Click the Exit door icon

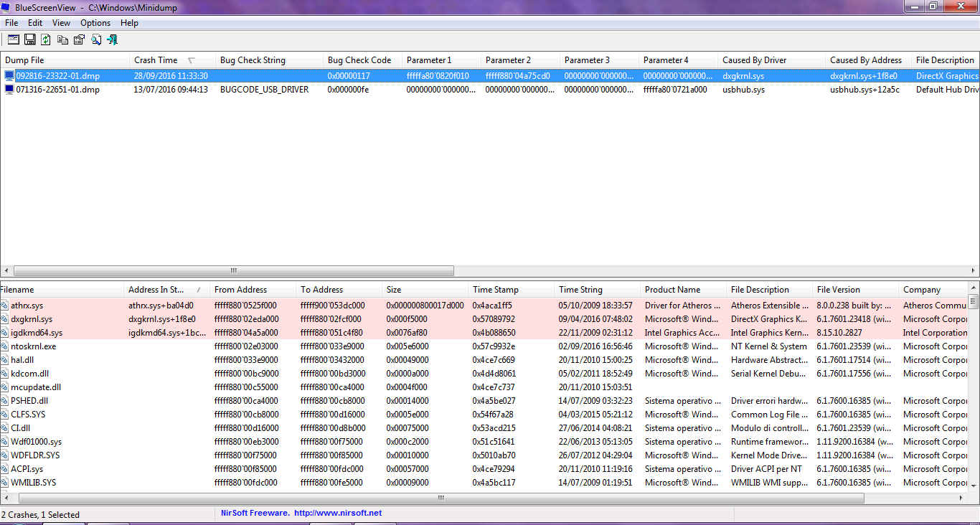coord(112,40)
